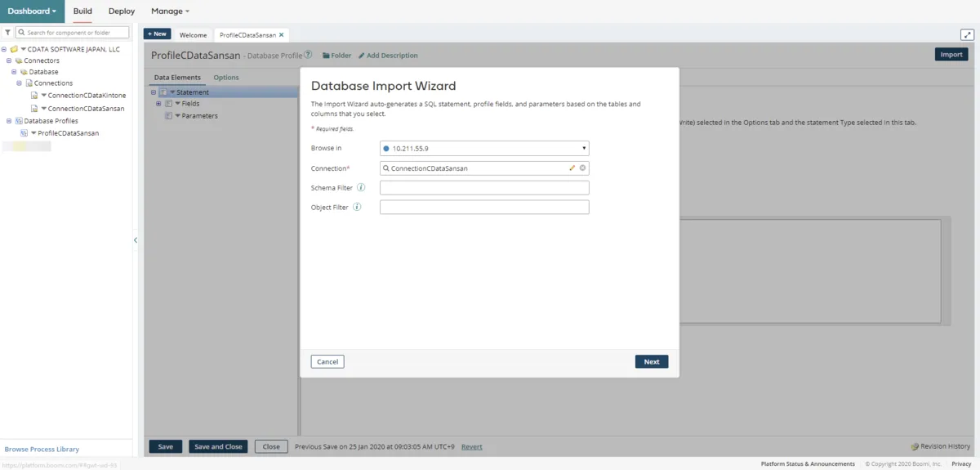This screenshot has width=980, height=470.
Task: Collapse the Database Profiles tree node
Action: click(x=9, y=121)
